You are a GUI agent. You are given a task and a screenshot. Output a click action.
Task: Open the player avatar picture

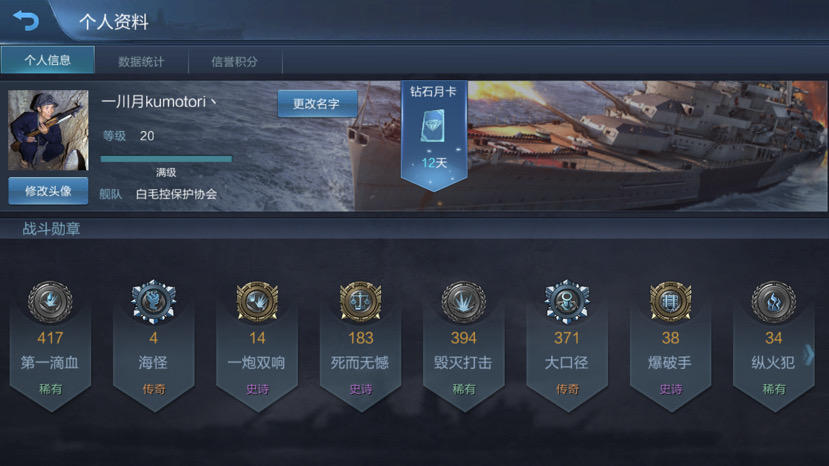tap(48, 130)
